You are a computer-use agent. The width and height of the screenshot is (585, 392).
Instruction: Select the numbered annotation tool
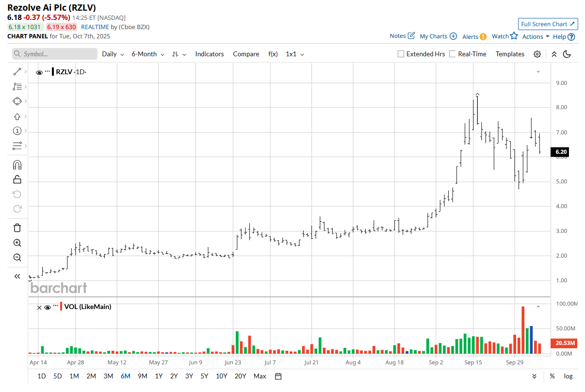point(17,131)
